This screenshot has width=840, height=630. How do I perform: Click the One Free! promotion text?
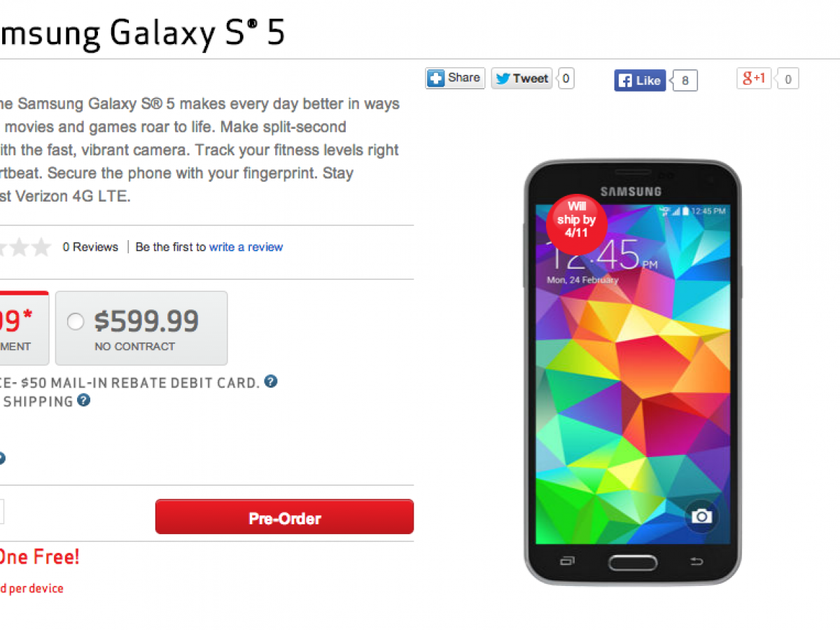[38, 558]
